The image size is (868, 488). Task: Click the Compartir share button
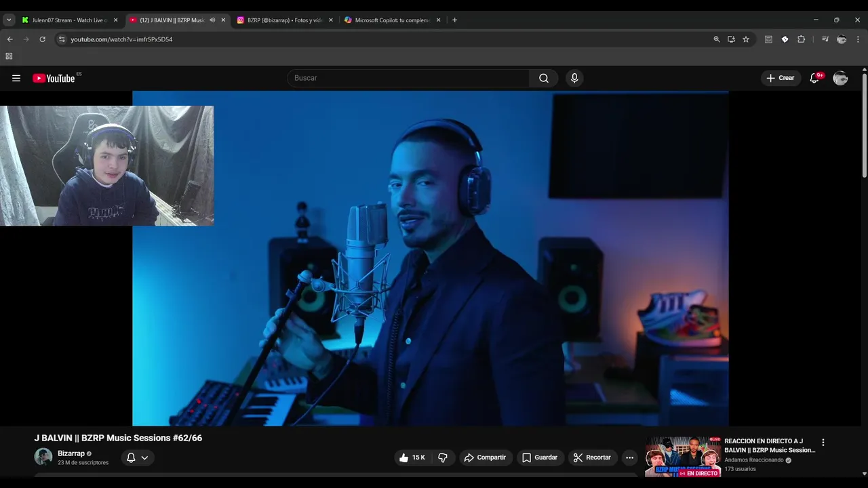click(x=485, y=457)
